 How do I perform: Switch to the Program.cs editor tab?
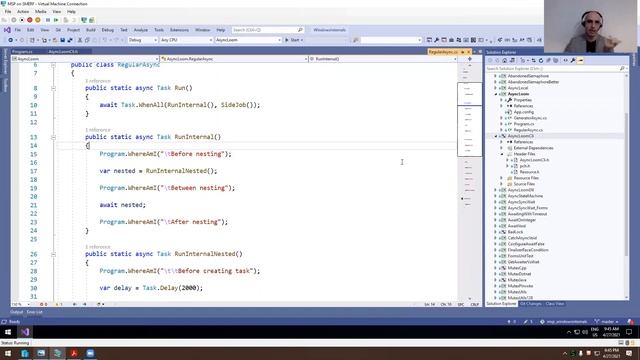pyautogui.click(x=22, y=52)
